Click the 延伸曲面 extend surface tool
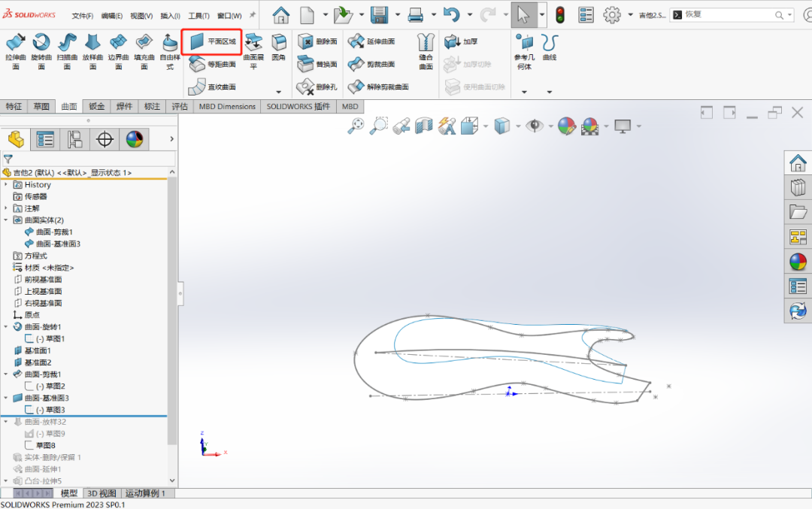 (372, 41)
